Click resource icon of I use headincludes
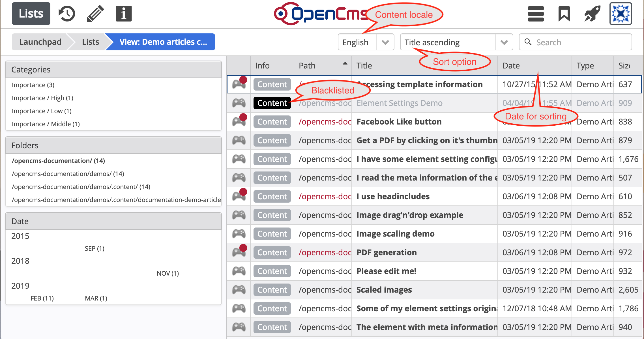This screenshot has width=644, height=339. 239,196
